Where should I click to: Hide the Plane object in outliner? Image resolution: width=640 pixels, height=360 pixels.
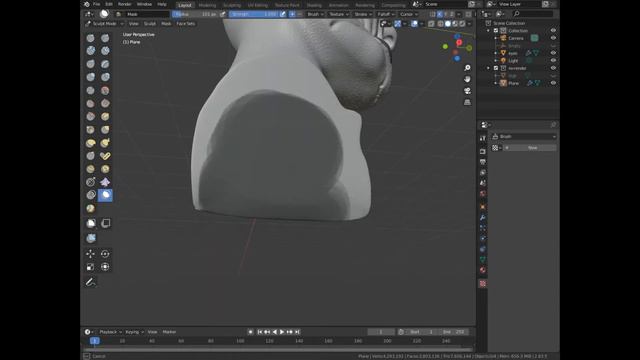(553, 83)
